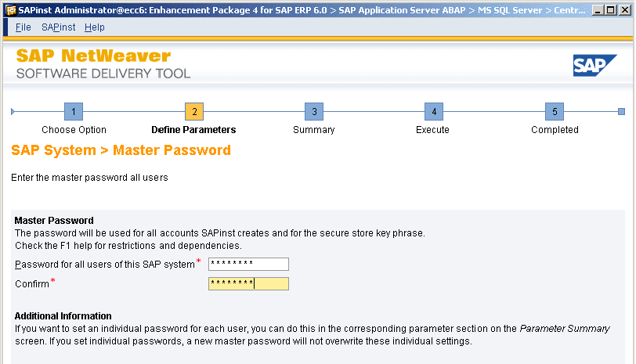Click the Confirm password field
The height and width of the screenshot is (364, 636).
pyautogui.click(x=248, y=283)
